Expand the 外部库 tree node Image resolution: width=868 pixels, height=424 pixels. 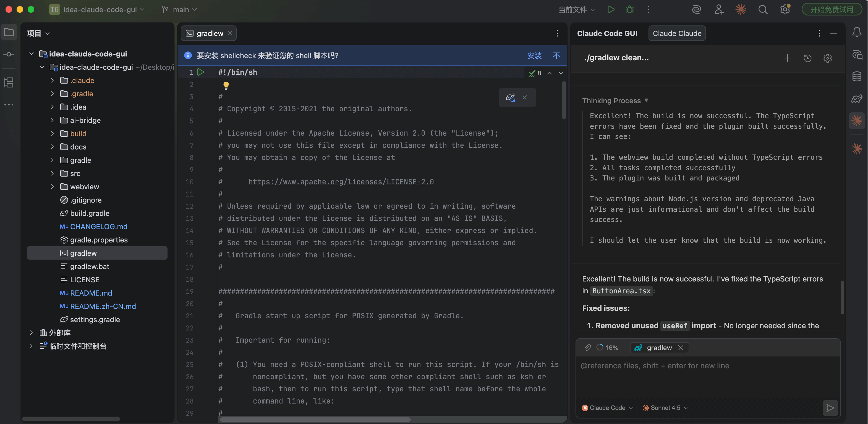point(31,333)
